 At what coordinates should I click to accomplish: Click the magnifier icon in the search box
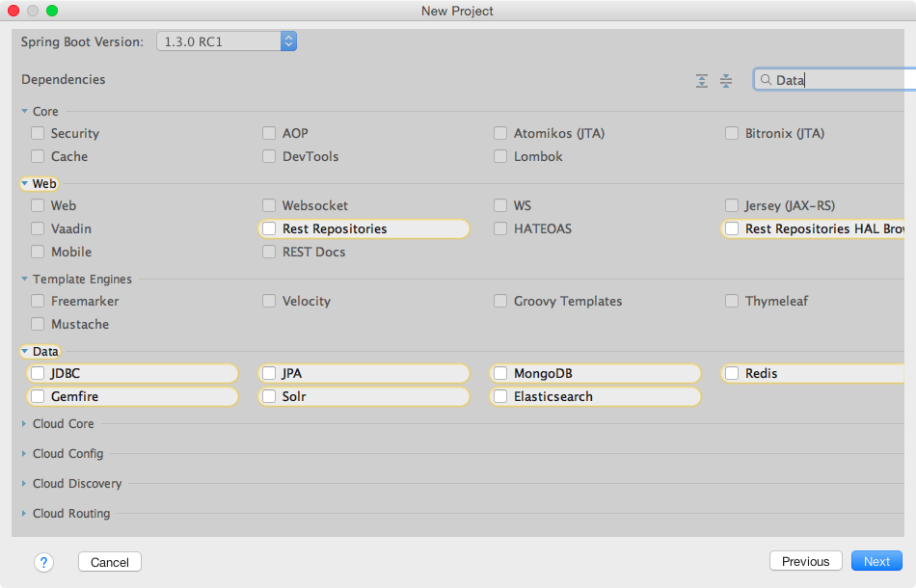click(x=766, y=80)
